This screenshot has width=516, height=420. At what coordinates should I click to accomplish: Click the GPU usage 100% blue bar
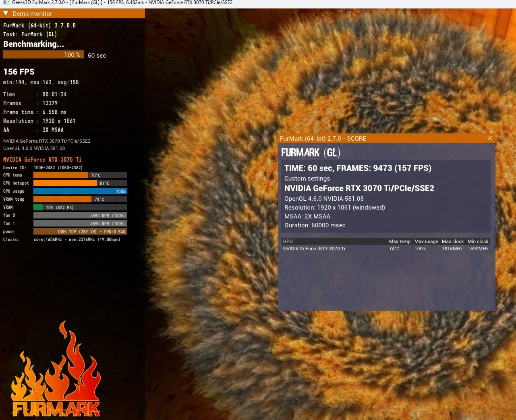click(80, 191)
